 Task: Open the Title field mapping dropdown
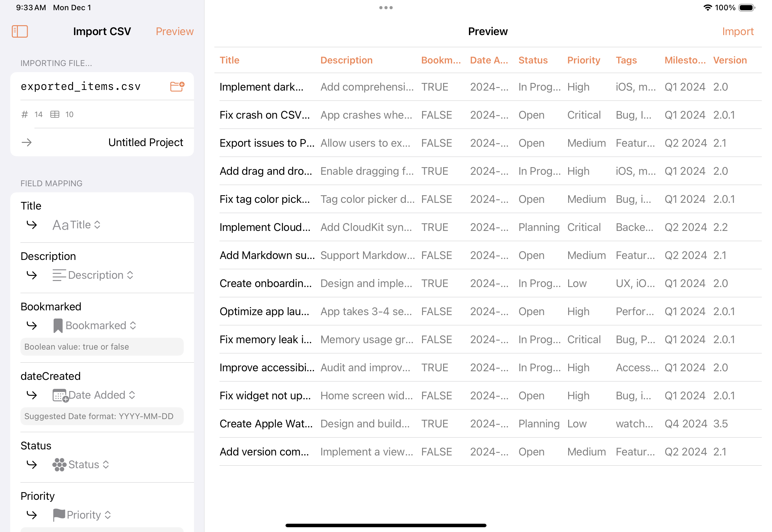click(77, 225)
